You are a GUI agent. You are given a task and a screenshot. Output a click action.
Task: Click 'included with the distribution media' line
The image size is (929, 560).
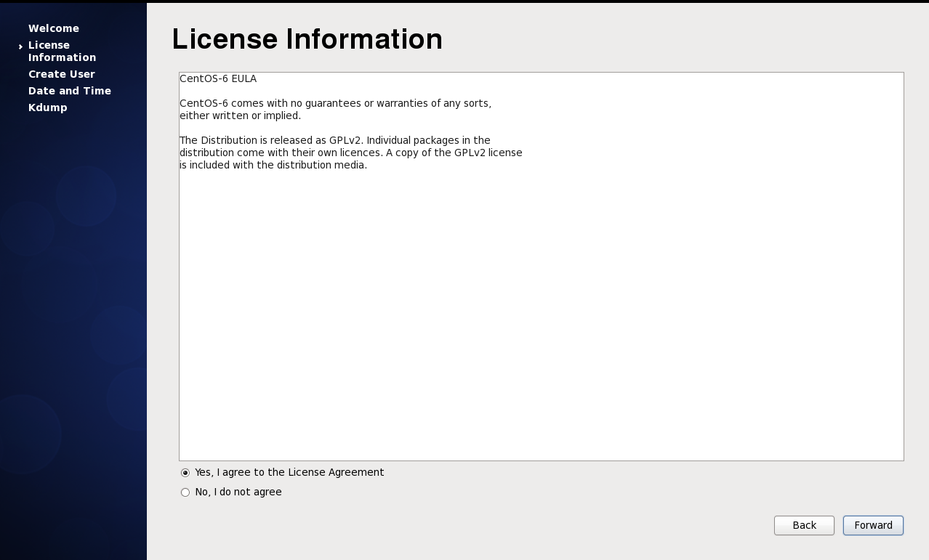(273, 165)
